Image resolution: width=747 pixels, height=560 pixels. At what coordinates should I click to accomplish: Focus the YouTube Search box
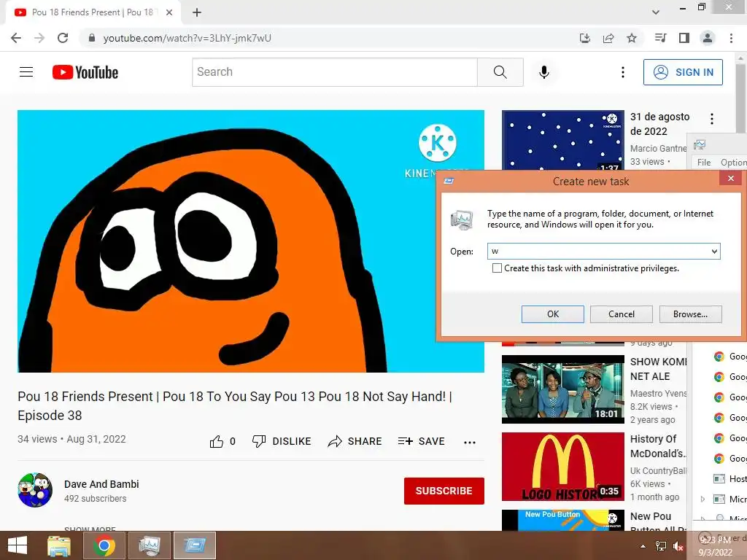point(334,72)
